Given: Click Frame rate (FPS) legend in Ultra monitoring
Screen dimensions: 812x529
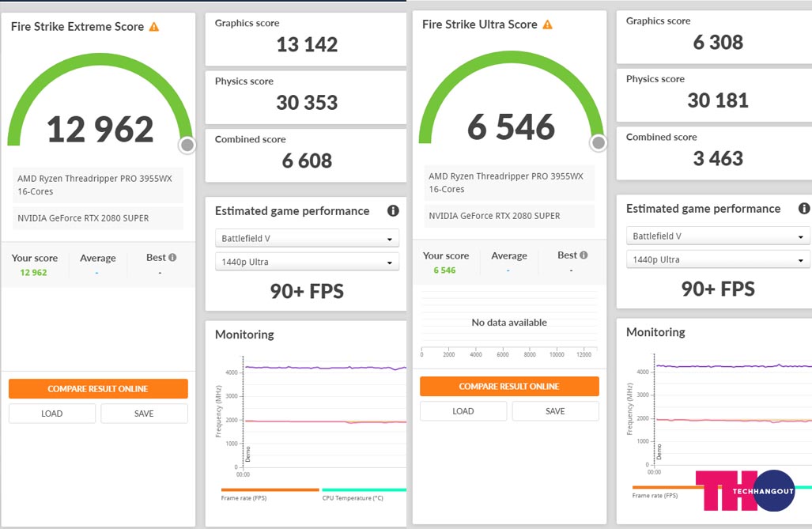Looking at the screenshot, I should [655, 495].
